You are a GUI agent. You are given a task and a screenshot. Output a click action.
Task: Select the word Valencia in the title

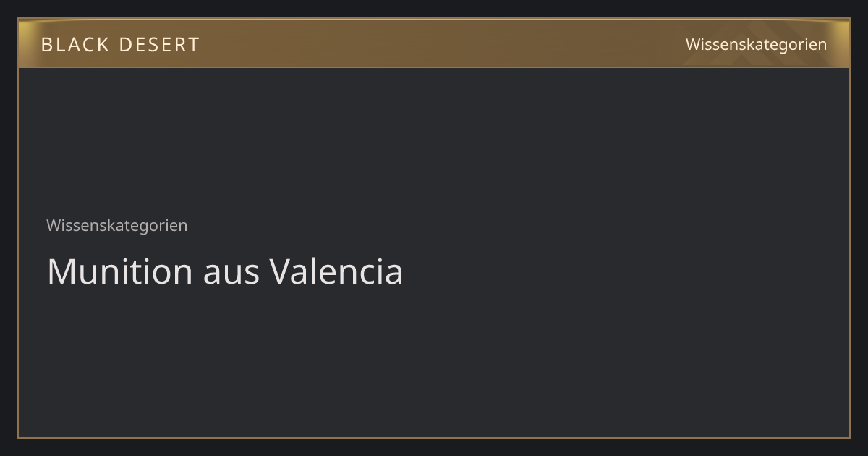coord(336,271)
